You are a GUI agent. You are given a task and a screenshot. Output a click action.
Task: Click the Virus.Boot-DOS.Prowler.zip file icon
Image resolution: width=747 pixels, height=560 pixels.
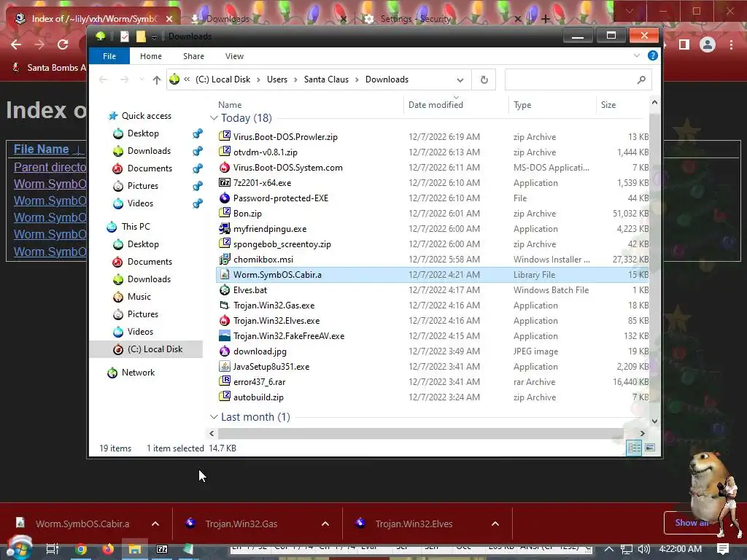tap(225, 136)
